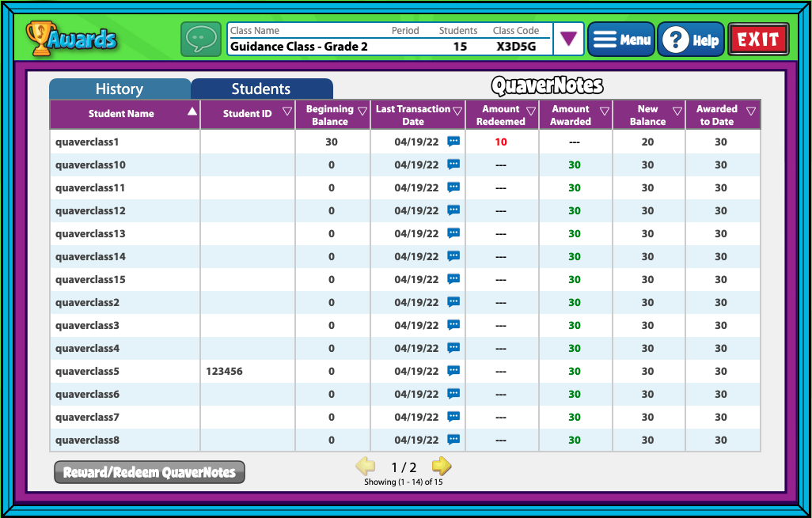
Task: Sort by Student Name column arrow
Action: [192, 112]
